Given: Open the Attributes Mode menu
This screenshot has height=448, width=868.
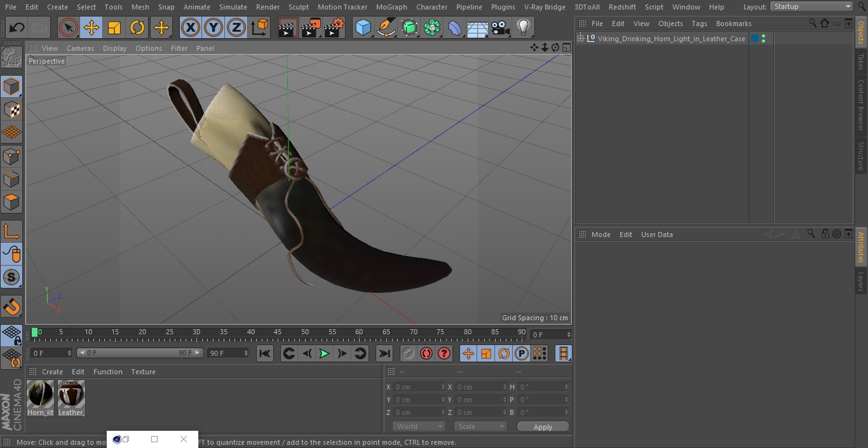Looking at the screenshot, I should pos(600,234).
